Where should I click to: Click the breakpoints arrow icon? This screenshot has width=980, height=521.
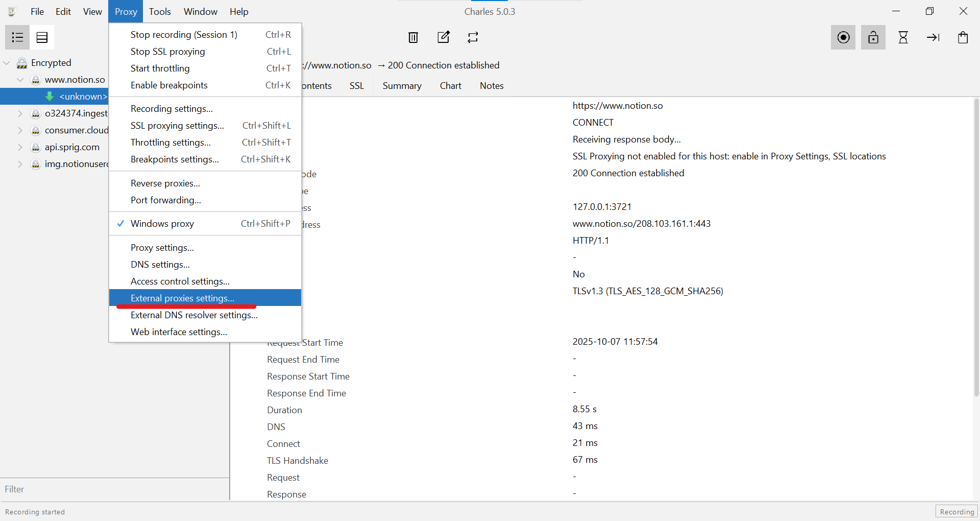click(933, 37)
